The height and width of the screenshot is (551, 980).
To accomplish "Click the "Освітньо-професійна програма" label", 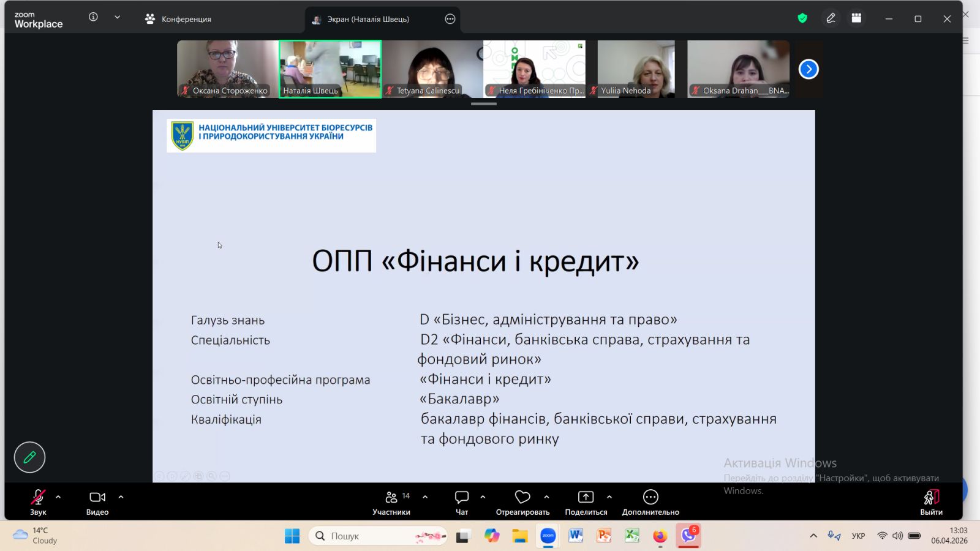I will click(x=281, y=380).
